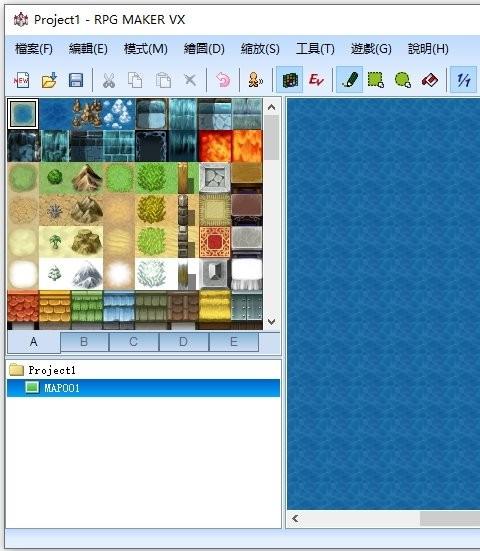Click the blue ocean map canvas

tap(384, 304)
